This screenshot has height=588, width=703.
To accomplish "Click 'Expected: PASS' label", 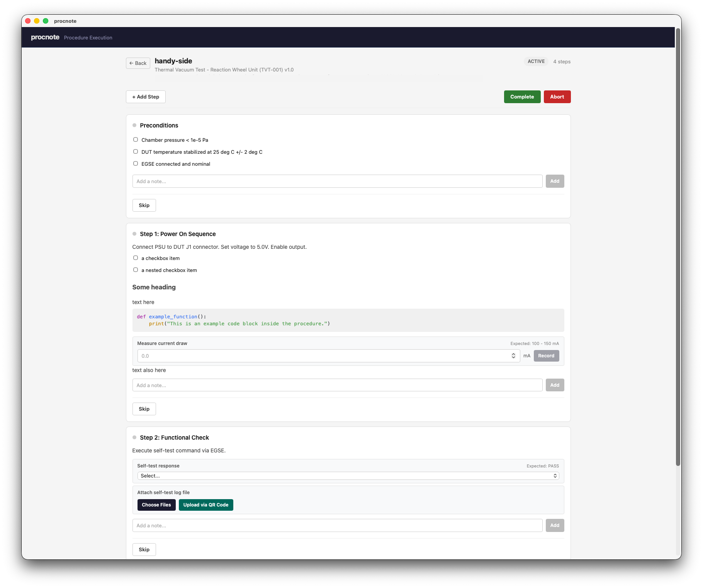I will [543, 466].
